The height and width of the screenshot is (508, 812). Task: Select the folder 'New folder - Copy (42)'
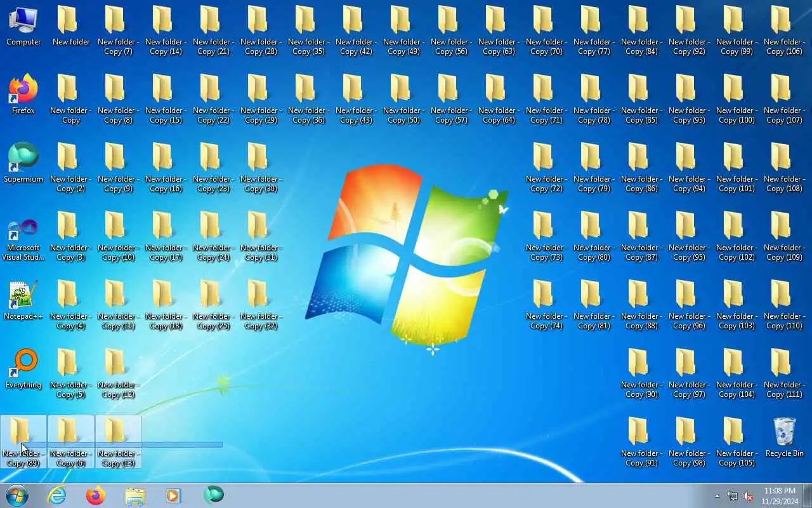357,30
